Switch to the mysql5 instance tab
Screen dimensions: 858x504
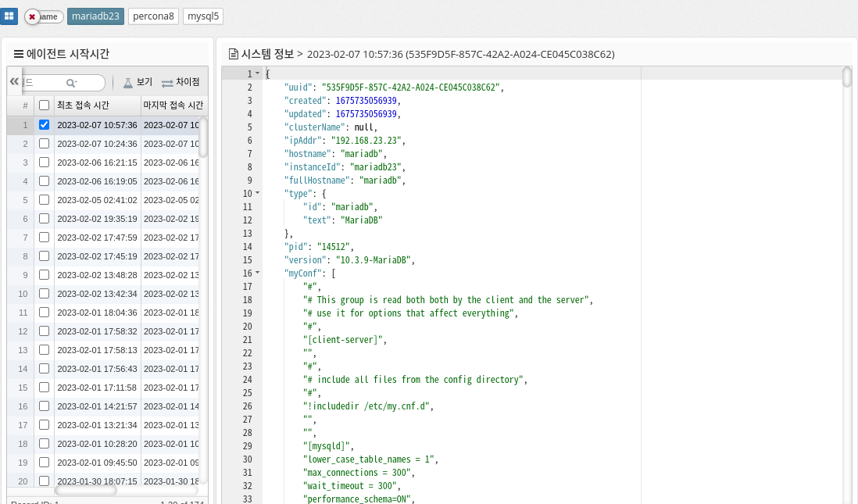203,16
